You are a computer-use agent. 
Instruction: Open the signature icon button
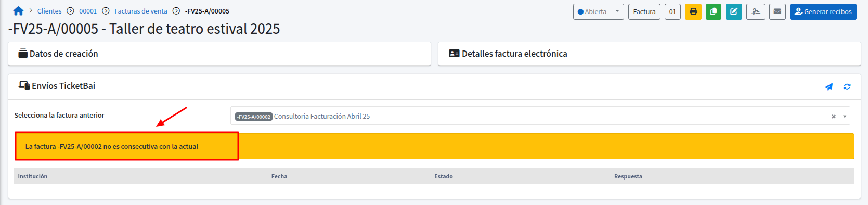coord(756,11)
